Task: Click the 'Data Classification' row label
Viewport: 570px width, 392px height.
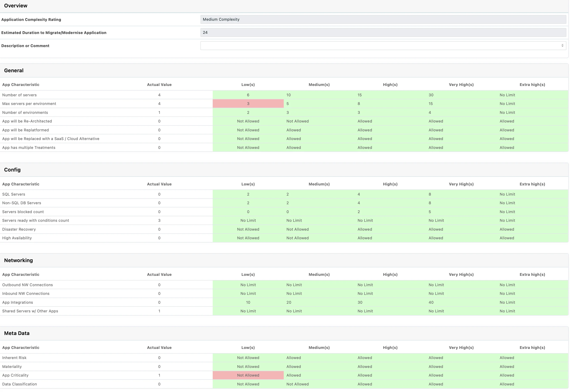Action: coord(20,384)
